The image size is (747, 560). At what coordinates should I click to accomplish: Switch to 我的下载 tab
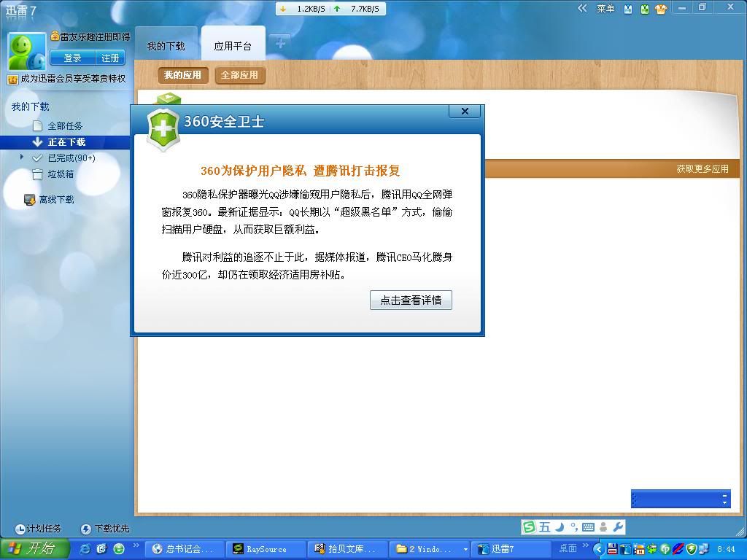tap(166, 46)
